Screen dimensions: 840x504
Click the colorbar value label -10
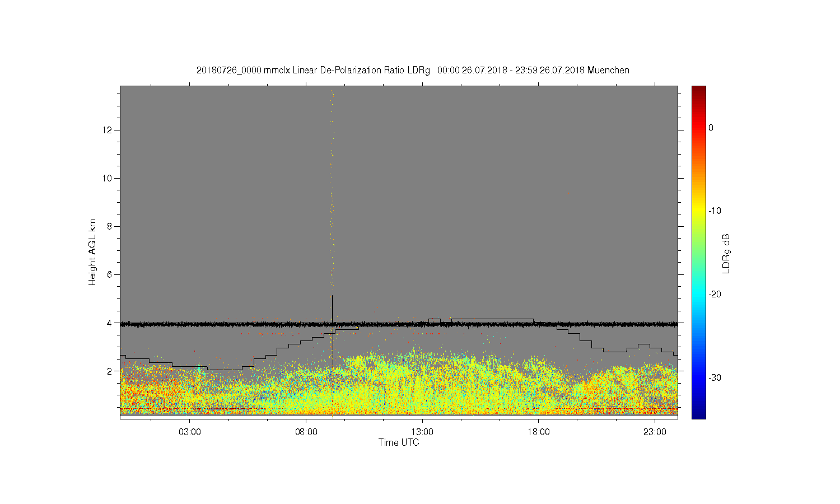pyautogui.click(x=715, y=211)
